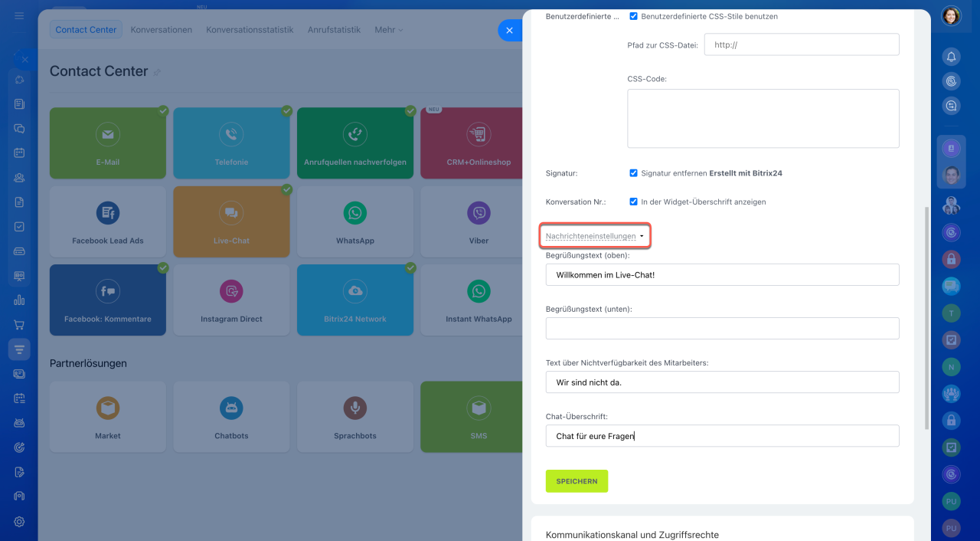
Task: Switch to Anrufstatistik tab
Action: (x=334, y=30)
